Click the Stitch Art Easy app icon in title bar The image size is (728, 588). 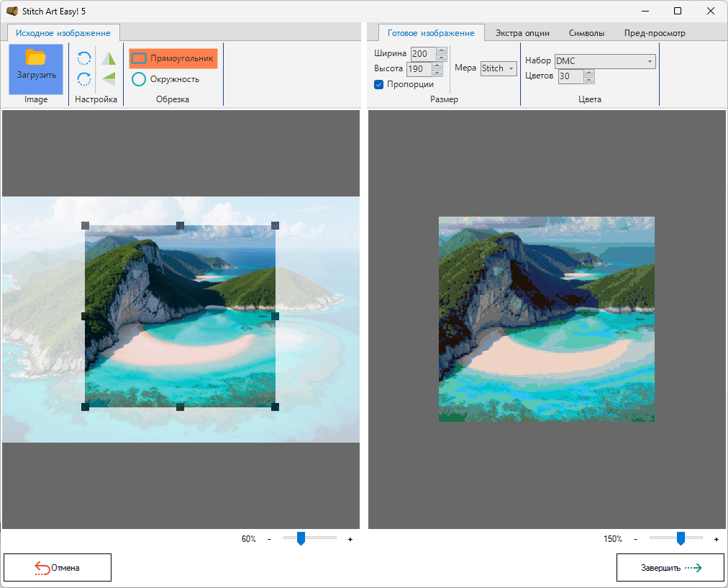tap(12, 11)
